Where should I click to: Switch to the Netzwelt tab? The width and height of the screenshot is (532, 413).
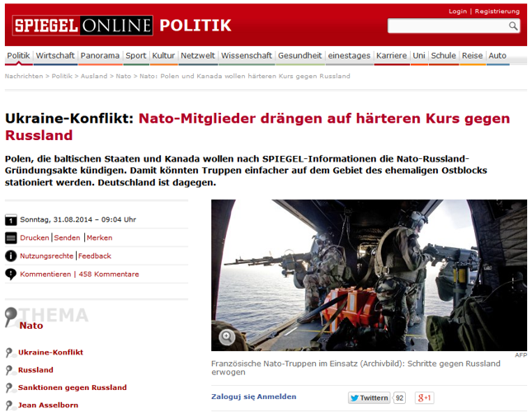coord(198,56)
